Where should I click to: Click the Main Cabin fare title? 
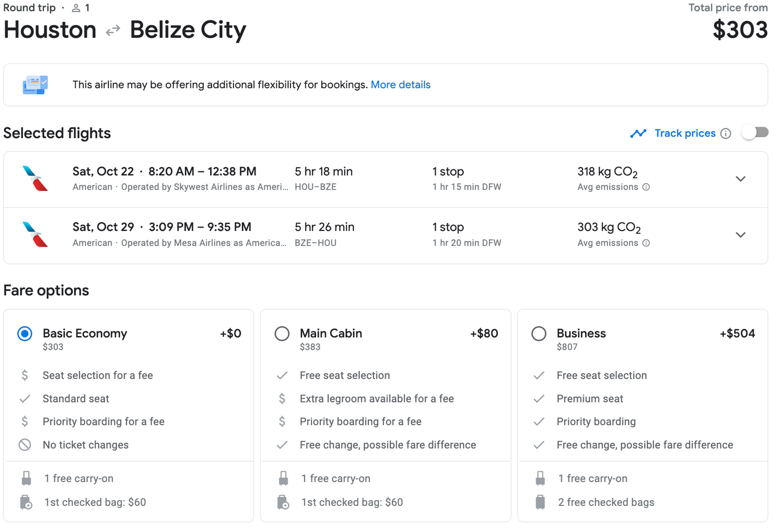331,333
